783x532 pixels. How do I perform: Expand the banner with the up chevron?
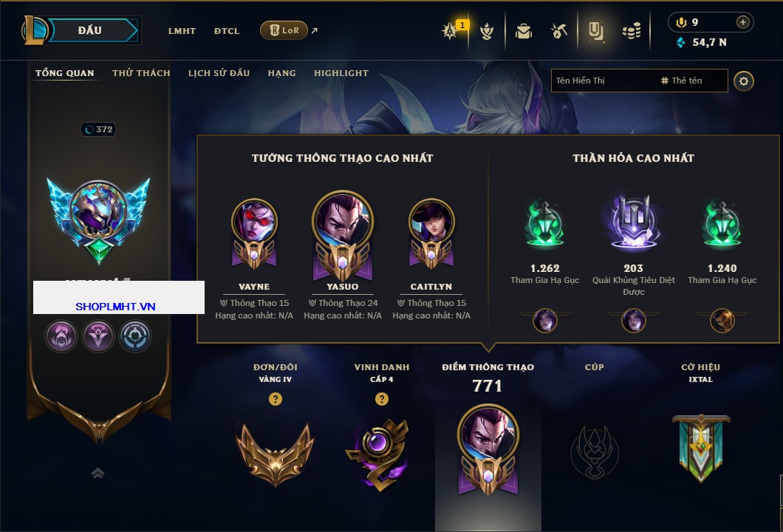click(98, 473)
